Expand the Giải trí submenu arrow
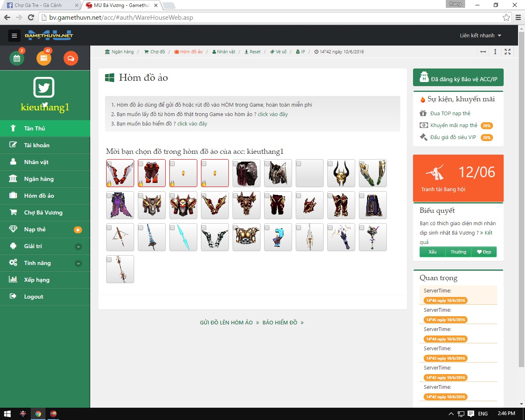This screenshot has height=420, width=525. pos(78,247)
